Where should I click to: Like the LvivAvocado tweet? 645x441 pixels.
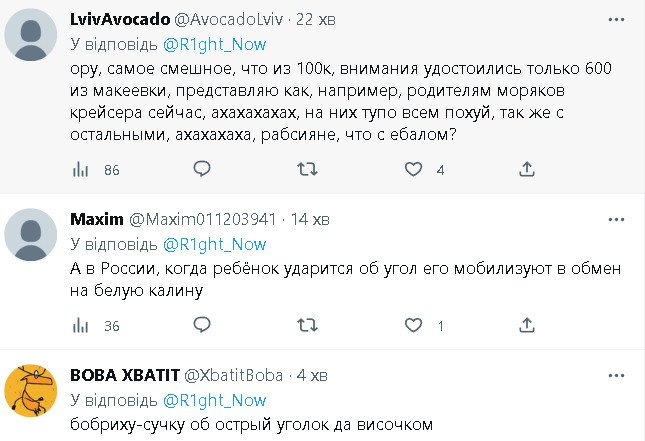(x=413, y=170)
